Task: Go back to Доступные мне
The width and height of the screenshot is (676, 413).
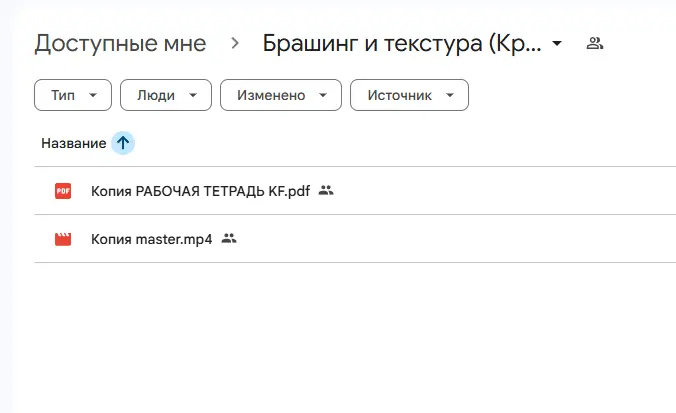Action: click(x=120, y=43)
